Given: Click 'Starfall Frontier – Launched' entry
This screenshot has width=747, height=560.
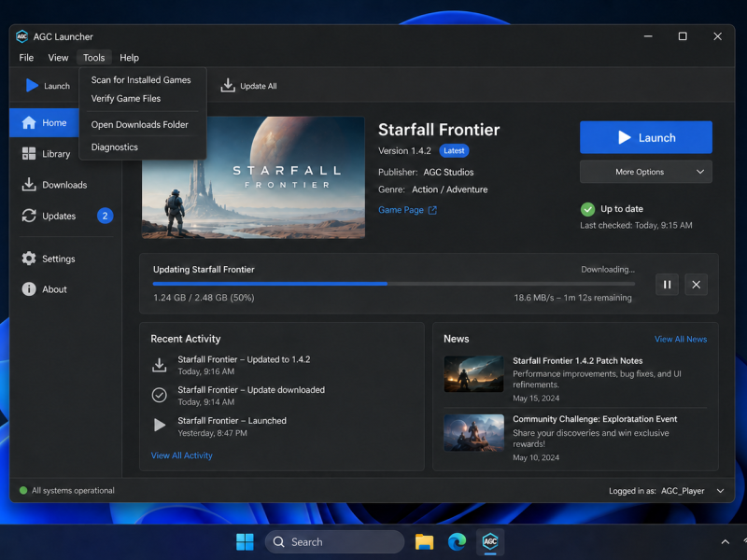Looking at the screenshot, I should coord(232,421).
